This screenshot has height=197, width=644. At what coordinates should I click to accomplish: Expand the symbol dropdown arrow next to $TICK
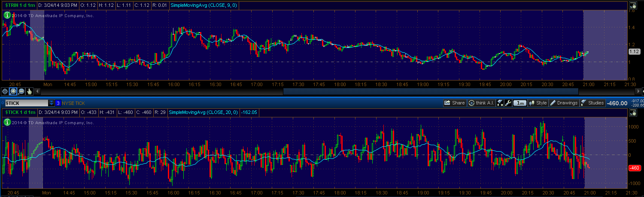52,103
